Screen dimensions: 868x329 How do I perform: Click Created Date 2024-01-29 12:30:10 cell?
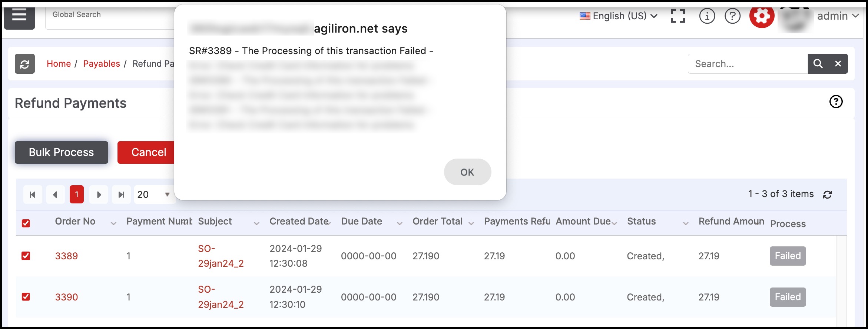(296, 297)
